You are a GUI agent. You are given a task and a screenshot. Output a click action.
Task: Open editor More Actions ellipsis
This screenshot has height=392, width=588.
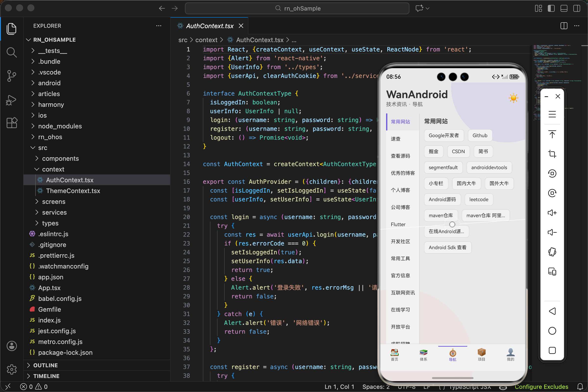(x=577, y=26)
